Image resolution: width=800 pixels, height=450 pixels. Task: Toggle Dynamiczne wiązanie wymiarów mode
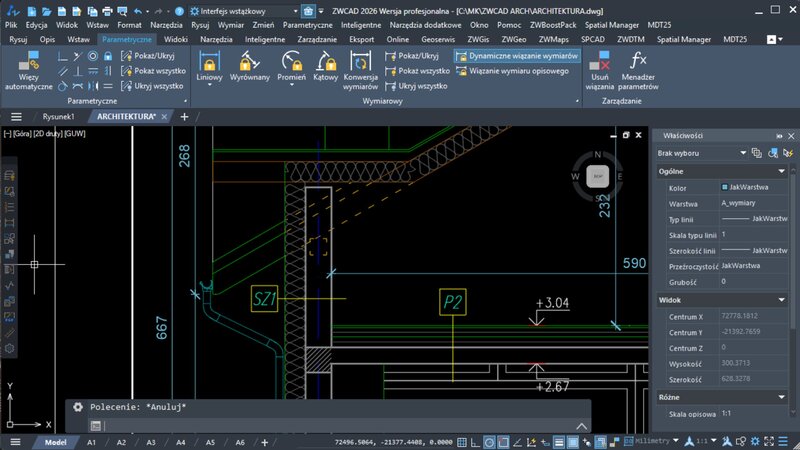tap(517, 56)
